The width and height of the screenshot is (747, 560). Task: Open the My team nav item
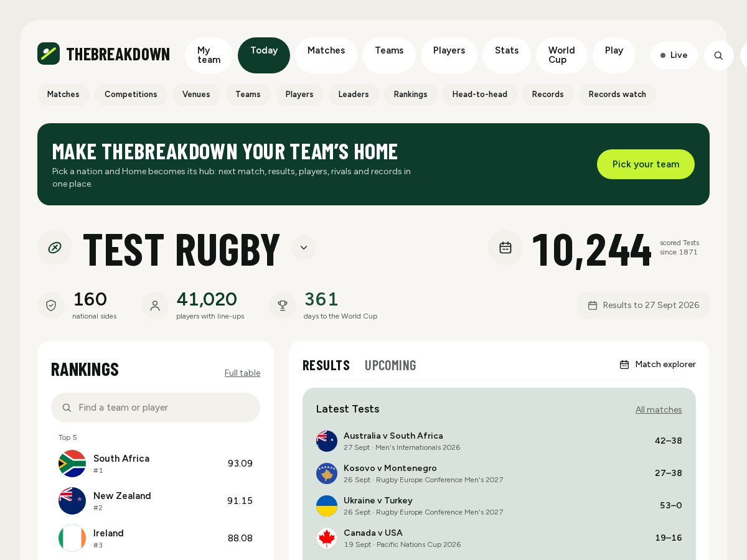click(209, 55)
